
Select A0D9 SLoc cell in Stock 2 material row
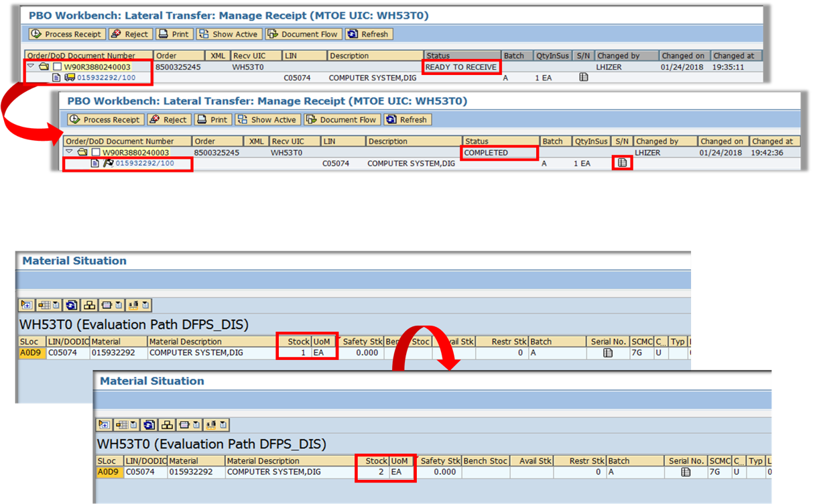tap(107, 472)
